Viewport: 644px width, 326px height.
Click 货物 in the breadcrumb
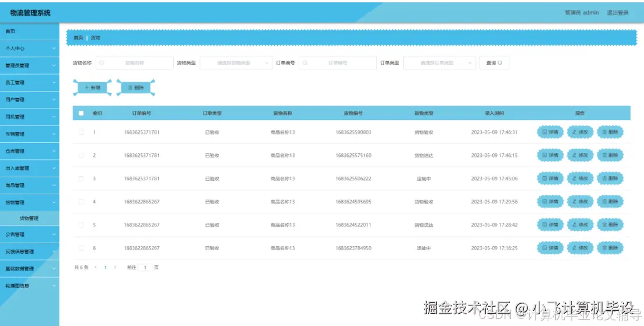[95, 38]
